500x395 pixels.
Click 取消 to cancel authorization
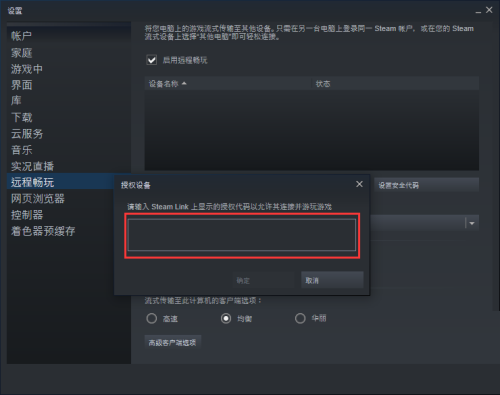tap(332, 280)
